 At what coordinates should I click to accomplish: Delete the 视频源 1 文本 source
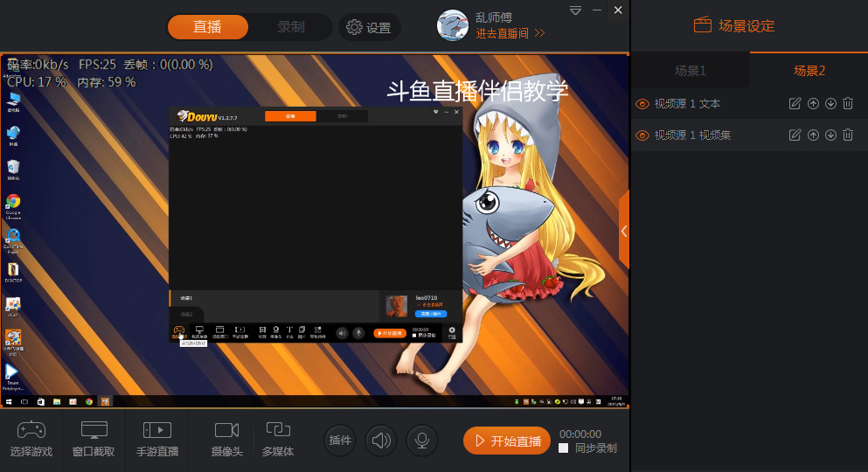tap(848, 103)
